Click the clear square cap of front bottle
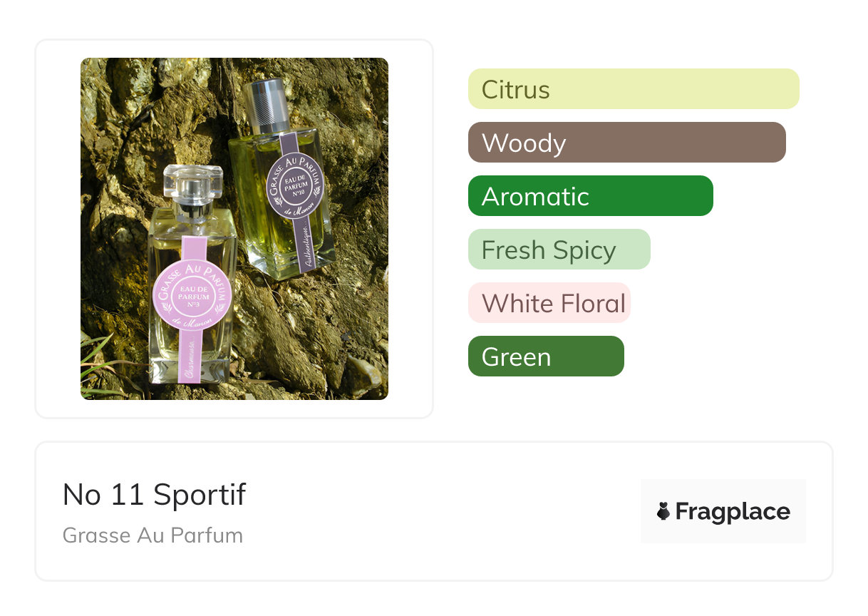 [191, 182]
